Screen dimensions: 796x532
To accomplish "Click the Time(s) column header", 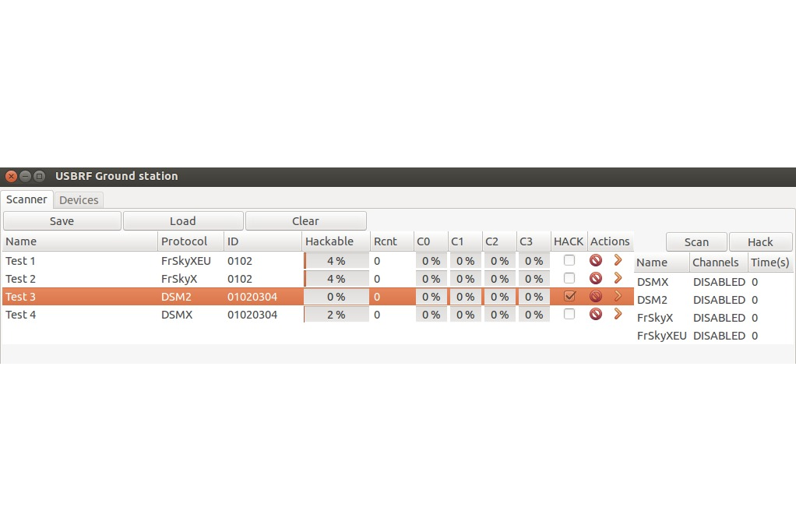I will coord(770,262).
